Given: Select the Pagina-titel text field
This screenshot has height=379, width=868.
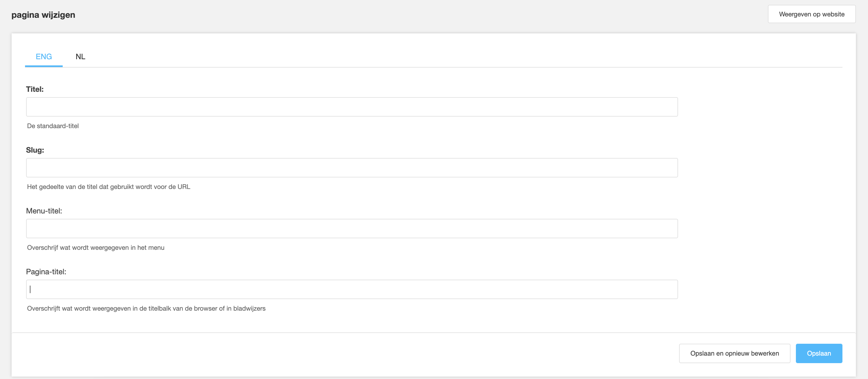Looking at the screenshot, I should (x=352, y=289).
